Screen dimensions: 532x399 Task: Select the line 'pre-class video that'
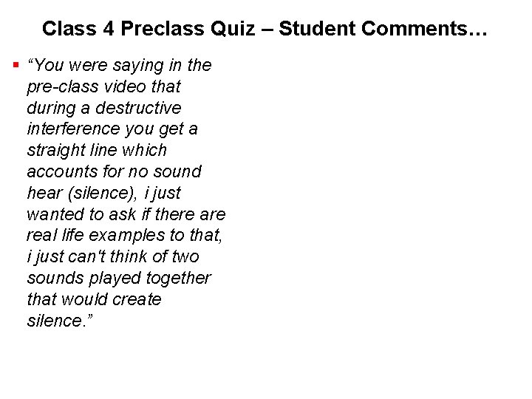104,86
